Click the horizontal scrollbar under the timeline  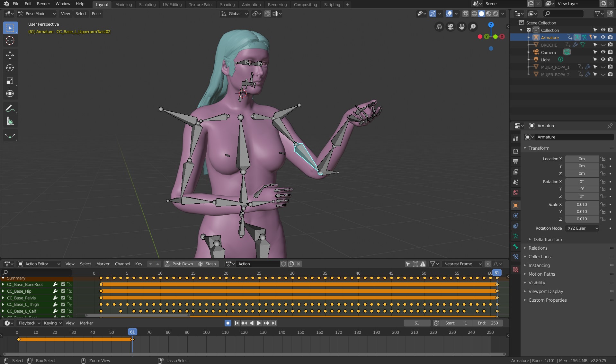[x=254, y=354]
